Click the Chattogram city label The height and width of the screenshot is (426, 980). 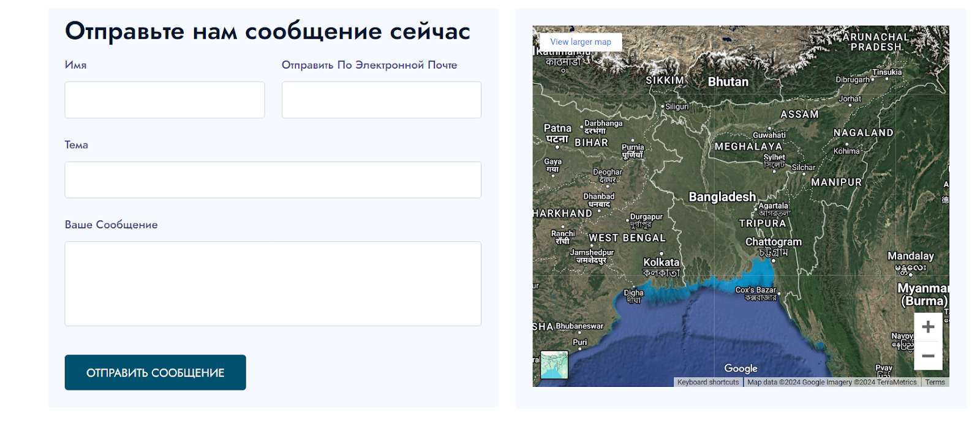pos(773,242)
